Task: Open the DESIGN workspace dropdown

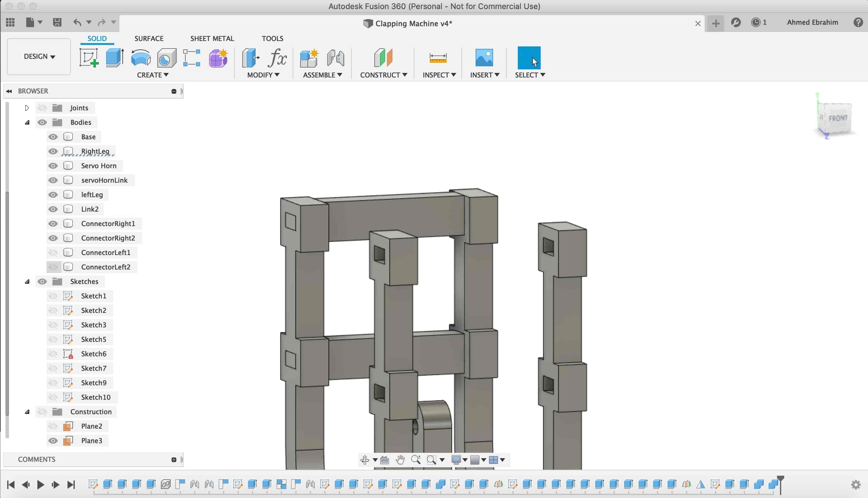Action: (39, 56)
